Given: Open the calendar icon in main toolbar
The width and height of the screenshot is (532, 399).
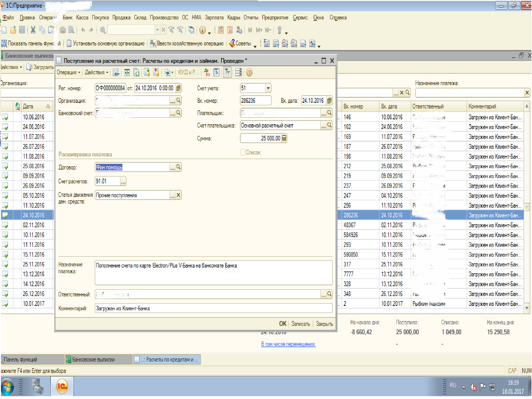Looking at the screenshot, I should pos(230,30).
